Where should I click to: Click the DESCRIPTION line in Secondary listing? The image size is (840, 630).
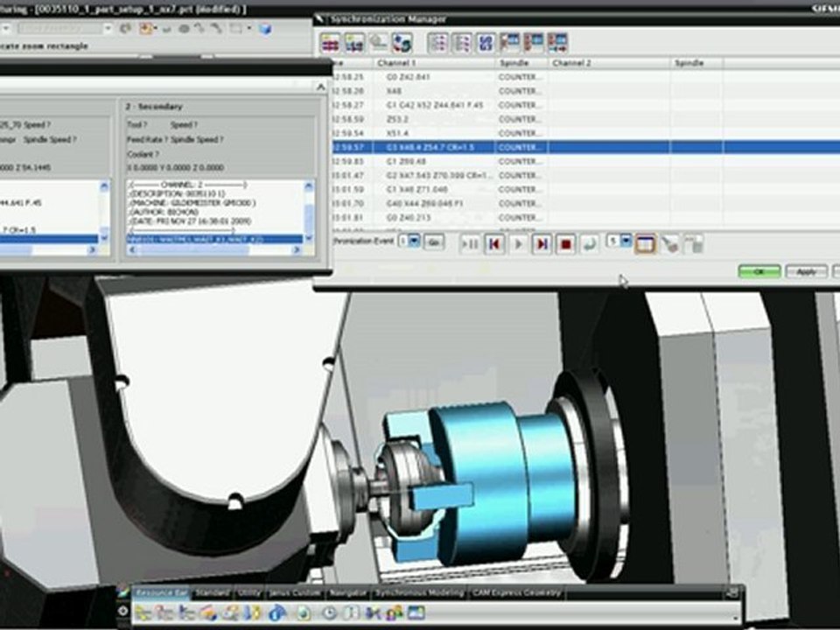177,193
